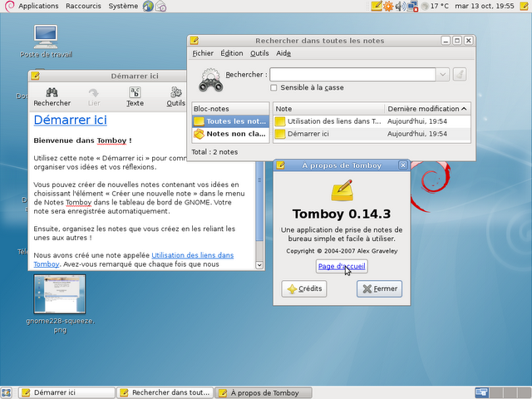Open the Outils menu in search window

tap(259, 53)
